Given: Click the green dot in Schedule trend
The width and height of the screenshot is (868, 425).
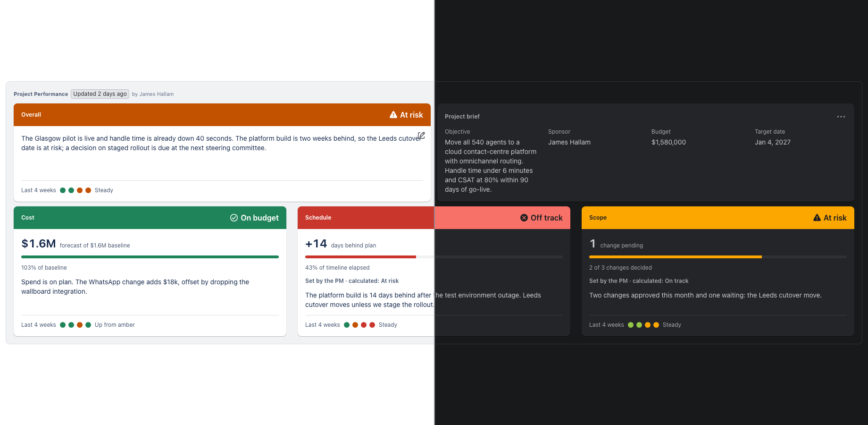Looking at the screenshot, I should tap(347, 325).
